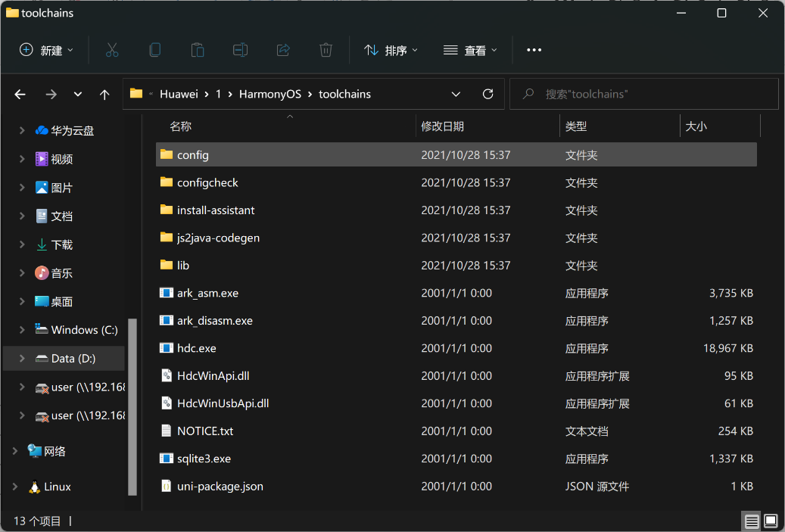Open 桌面 desktop in the sidebar
The image size is (785, 532).
(54, 302)
